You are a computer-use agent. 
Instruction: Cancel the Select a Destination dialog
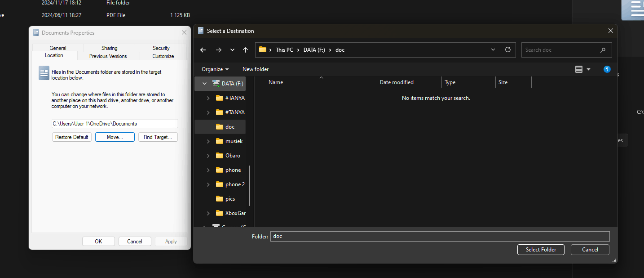tap(590, 250)
